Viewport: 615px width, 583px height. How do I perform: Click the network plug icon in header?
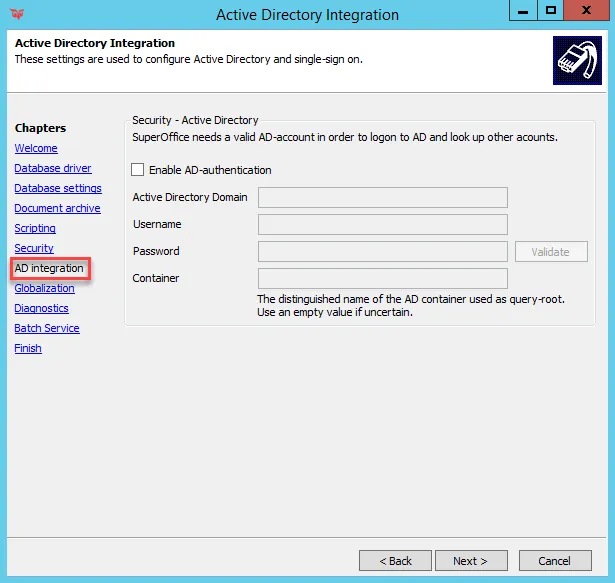[577, 60]
